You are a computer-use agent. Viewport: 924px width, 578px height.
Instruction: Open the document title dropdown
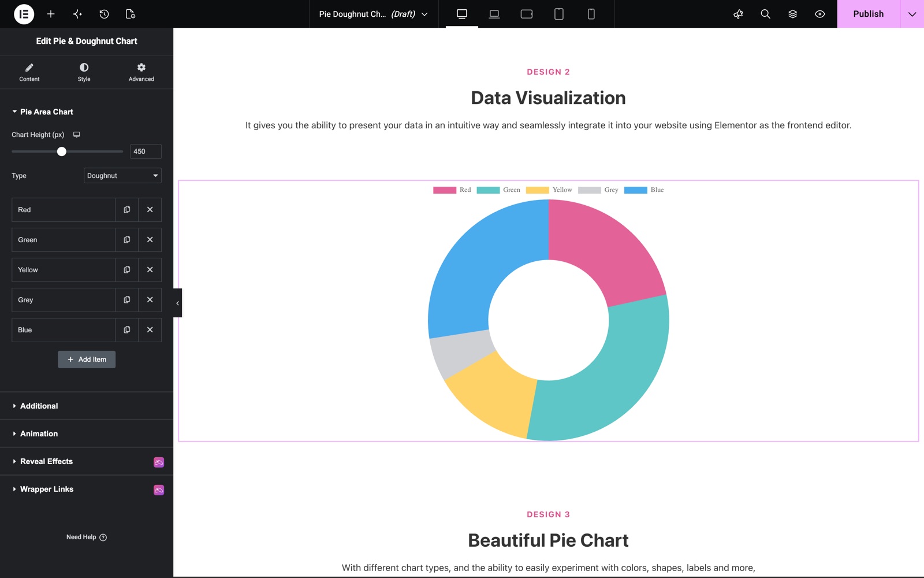(373, 14)
